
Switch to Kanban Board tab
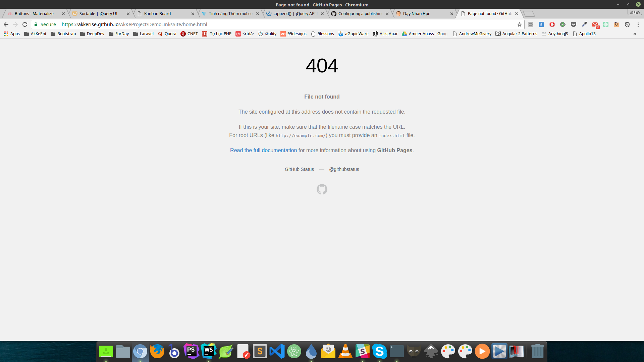(158, 14)
